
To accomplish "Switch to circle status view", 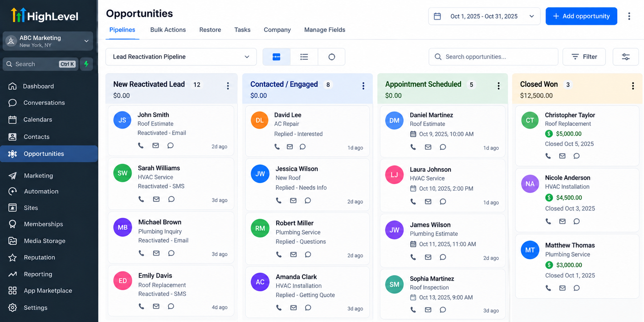I will click(x=331, y=57).
